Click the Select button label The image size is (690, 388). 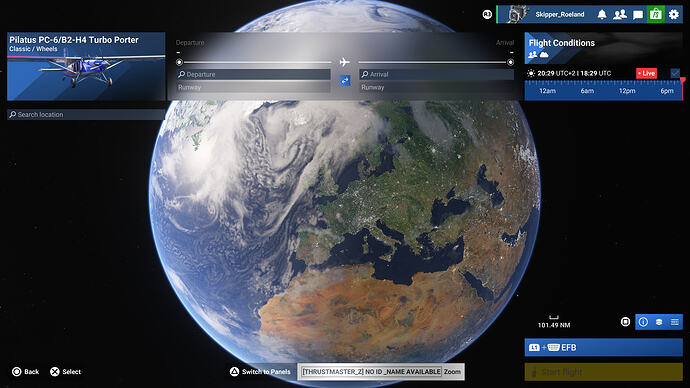(x=72, y=372)
